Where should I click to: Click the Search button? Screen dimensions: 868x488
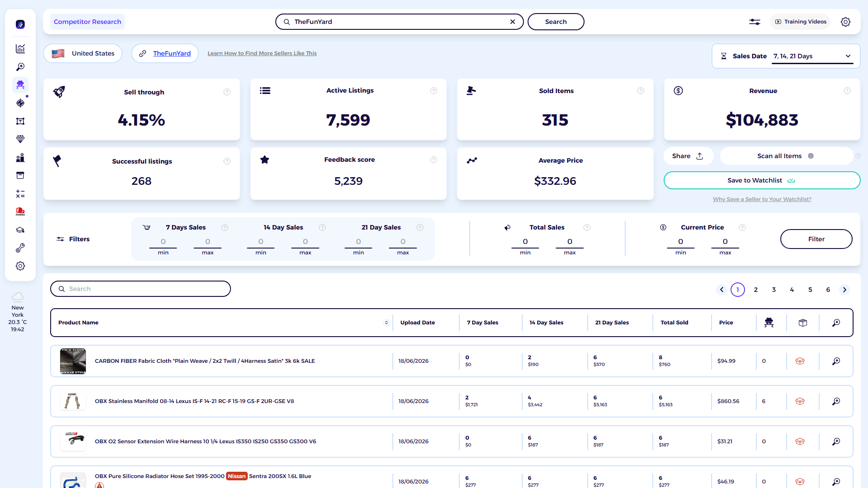tap(556, 22)
